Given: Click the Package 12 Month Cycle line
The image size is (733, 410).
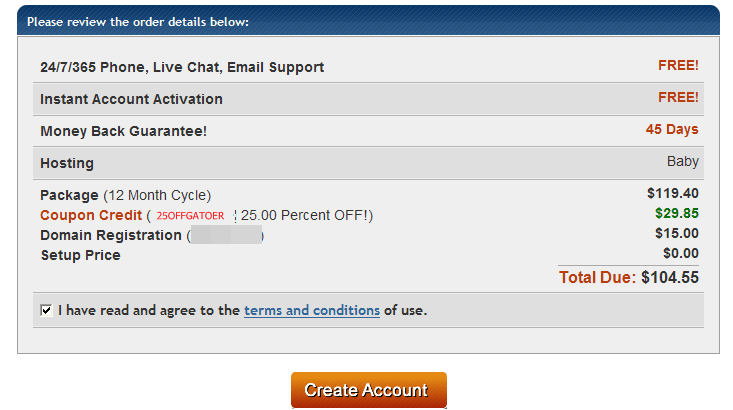Looking at the screenshot, I should [125, 195].
